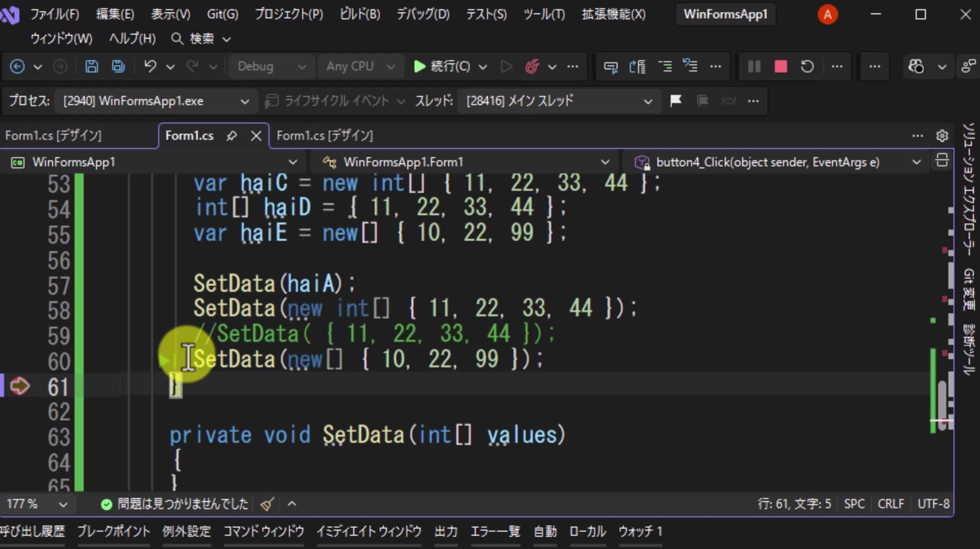Viewport: 980px width, 549px height.
Task: Click the status bar expand chevron
Action: click(x=292, y=504)
